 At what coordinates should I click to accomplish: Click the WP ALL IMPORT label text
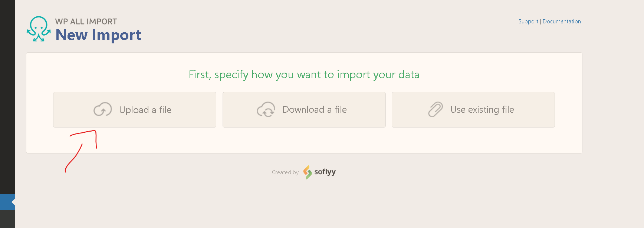(86, 22)
